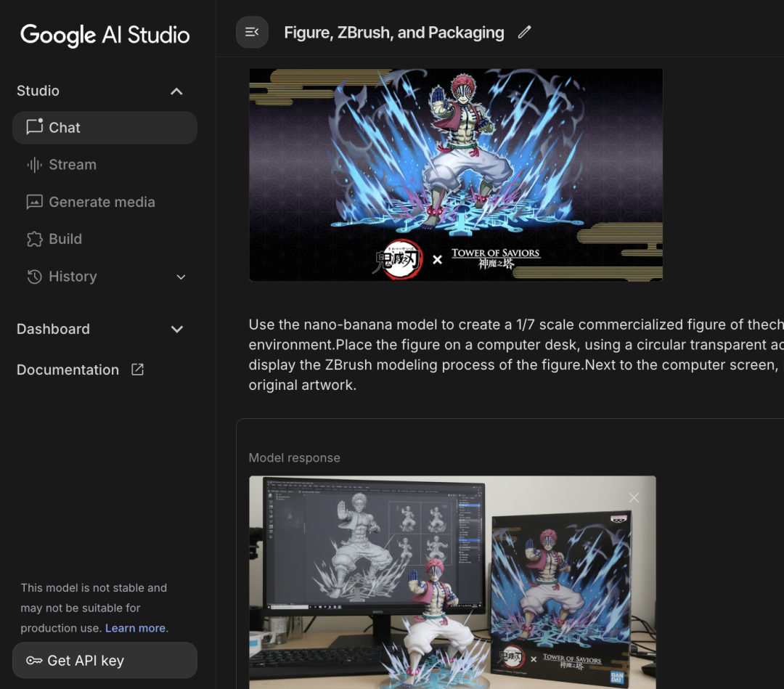Click the Get API key button
Viewport: 784px width, 689px height.
coord(105,661)
